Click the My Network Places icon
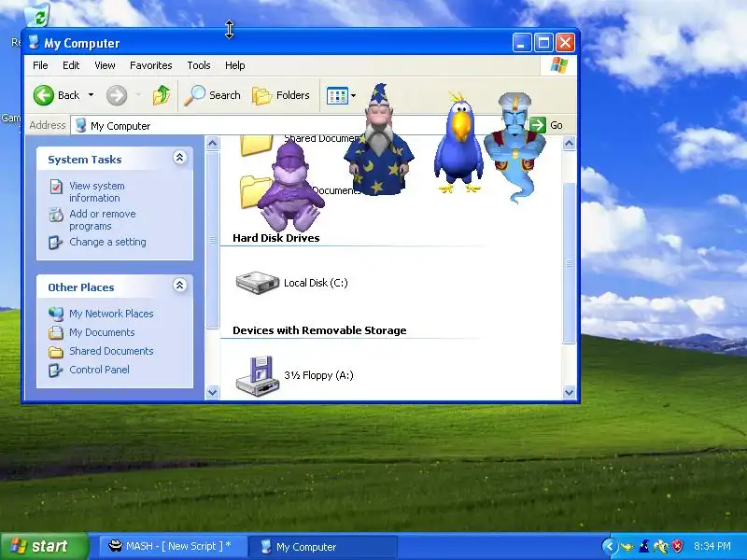The image size is (747, 560). click(56, 314)
